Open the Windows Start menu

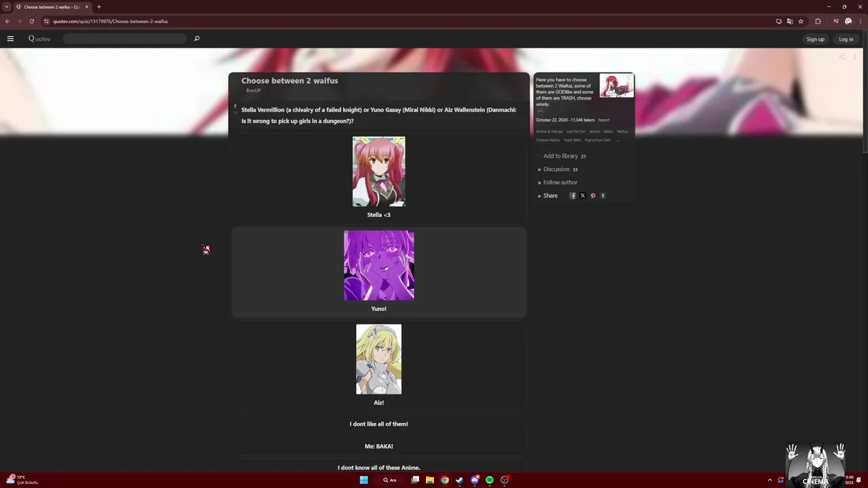363,480
